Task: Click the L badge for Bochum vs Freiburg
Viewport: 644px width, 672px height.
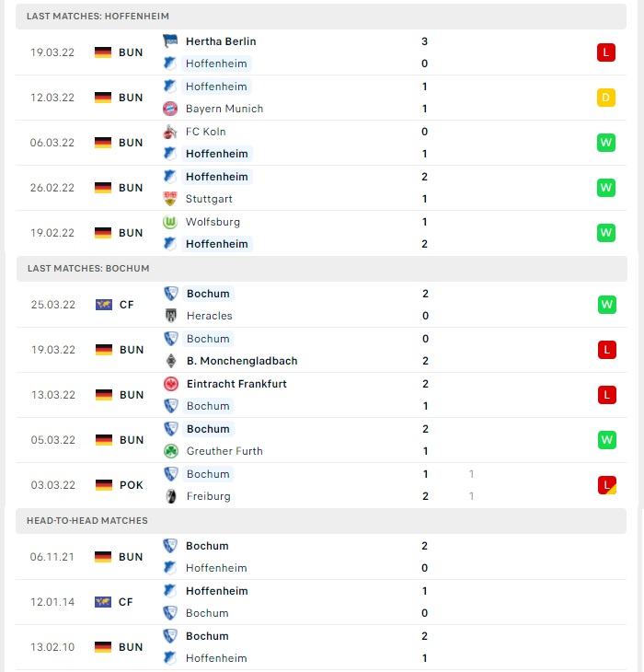Action: 607,485
